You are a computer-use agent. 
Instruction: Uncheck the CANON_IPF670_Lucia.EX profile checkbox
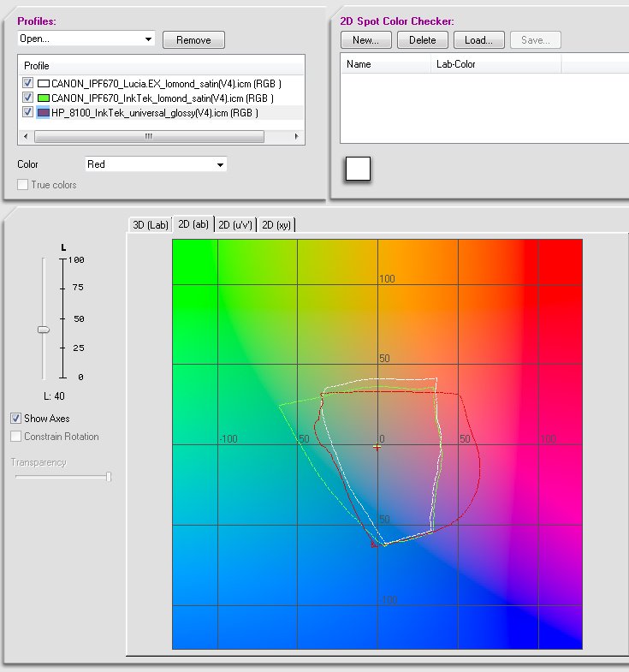[x=28, y=83]
